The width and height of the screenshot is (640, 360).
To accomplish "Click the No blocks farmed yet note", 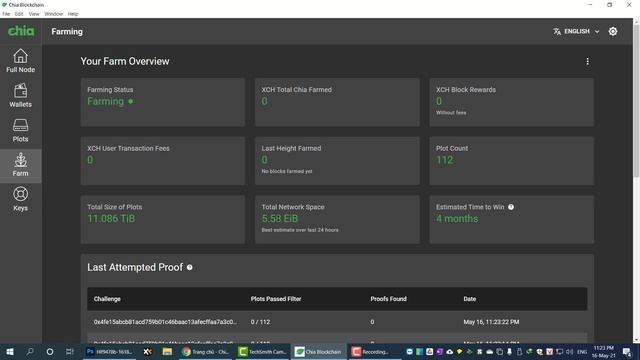I will coord(287,171).
